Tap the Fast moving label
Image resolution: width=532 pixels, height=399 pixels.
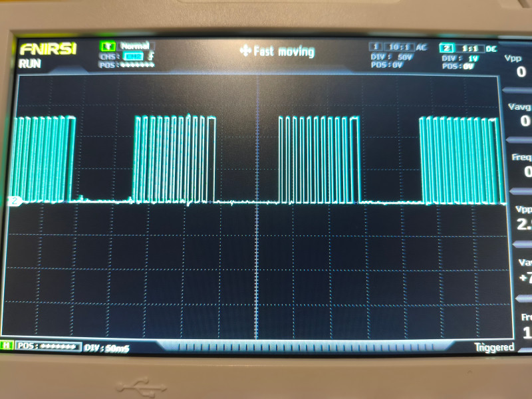click(x=285, y=52)
